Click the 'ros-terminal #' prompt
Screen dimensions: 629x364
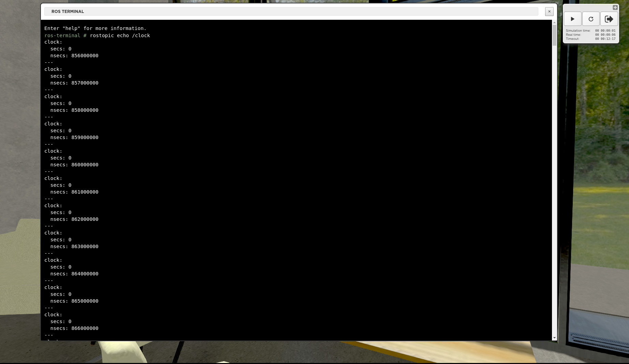coord(65,35)
